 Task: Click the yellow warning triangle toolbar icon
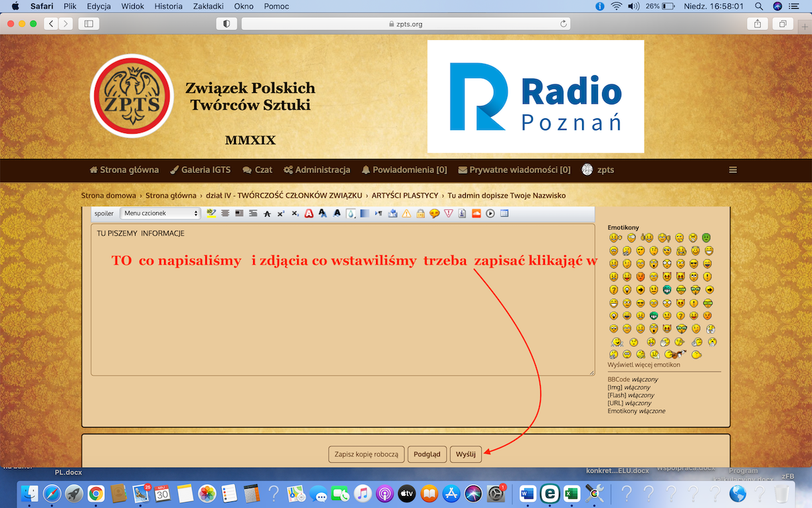click(x=407, y=214)
